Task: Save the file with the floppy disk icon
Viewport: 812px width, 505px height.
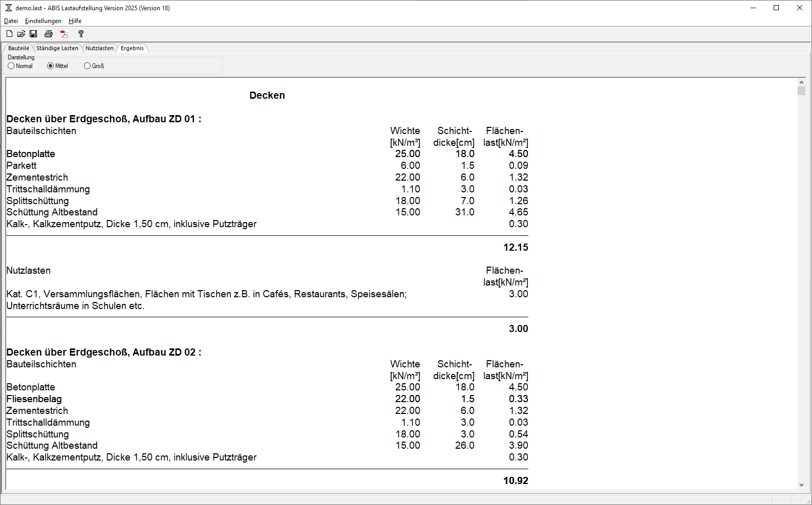Action: click(33, 34)
